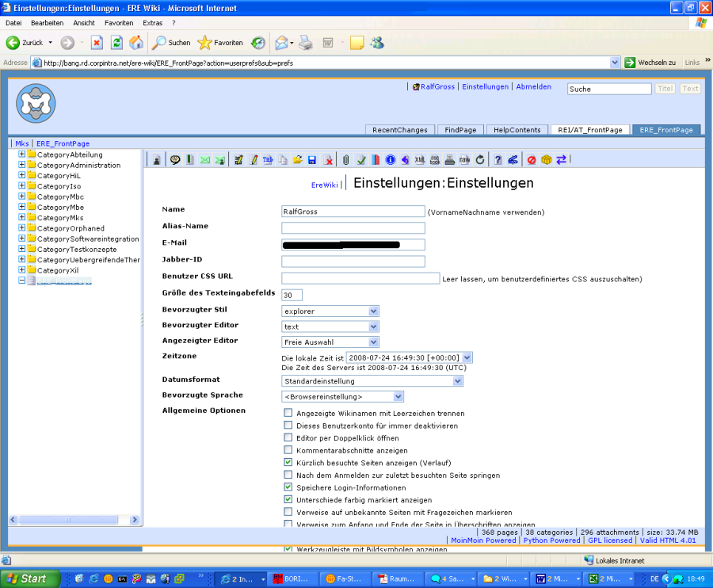
Task: Open the Datei menu
Action: click(x=13, y=23)
